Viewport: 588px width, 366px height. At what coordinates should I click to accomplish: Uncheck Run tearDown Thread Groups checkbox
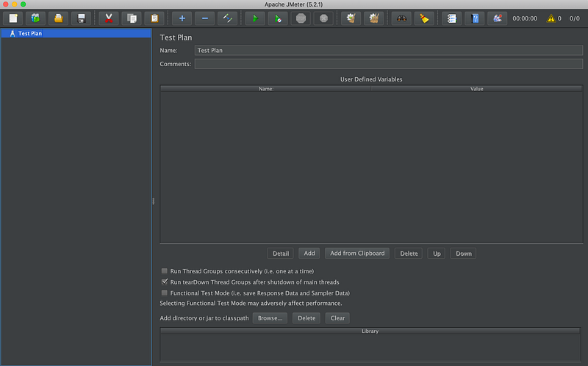coord(165,281)
